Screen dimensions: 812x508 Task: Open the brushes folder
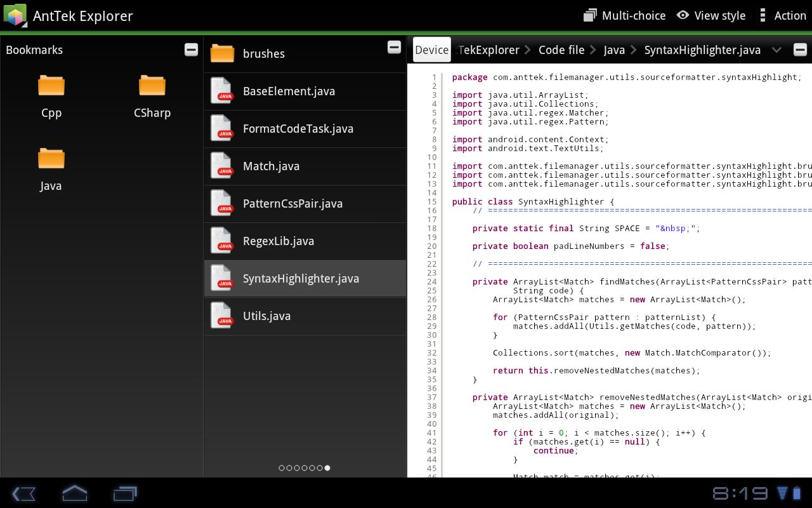coord(263,54)
